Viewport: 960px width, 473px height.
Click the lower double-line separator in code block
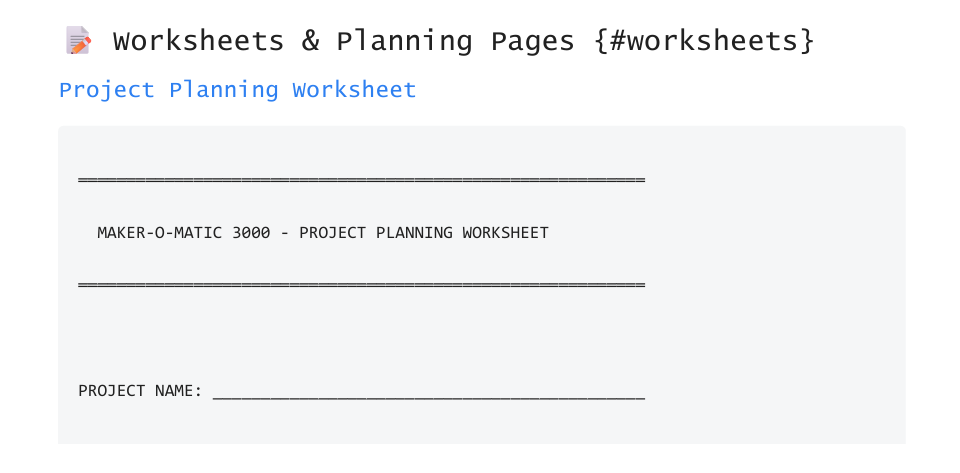361,285
